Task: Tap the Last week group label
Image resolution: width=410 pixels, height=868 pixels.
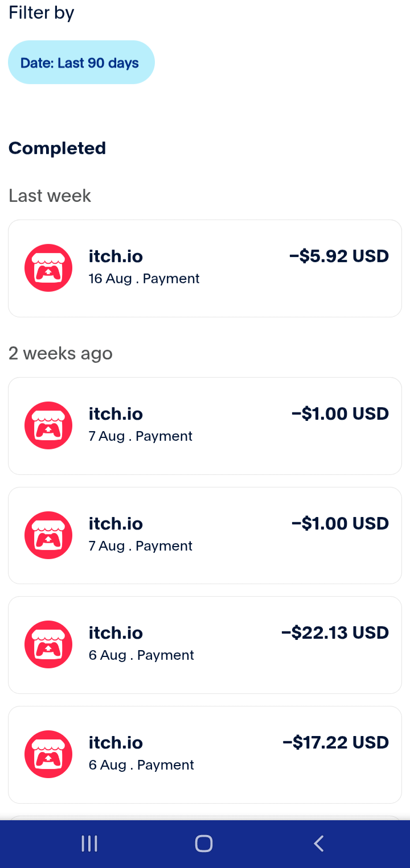Action: [x=50, y=196]
